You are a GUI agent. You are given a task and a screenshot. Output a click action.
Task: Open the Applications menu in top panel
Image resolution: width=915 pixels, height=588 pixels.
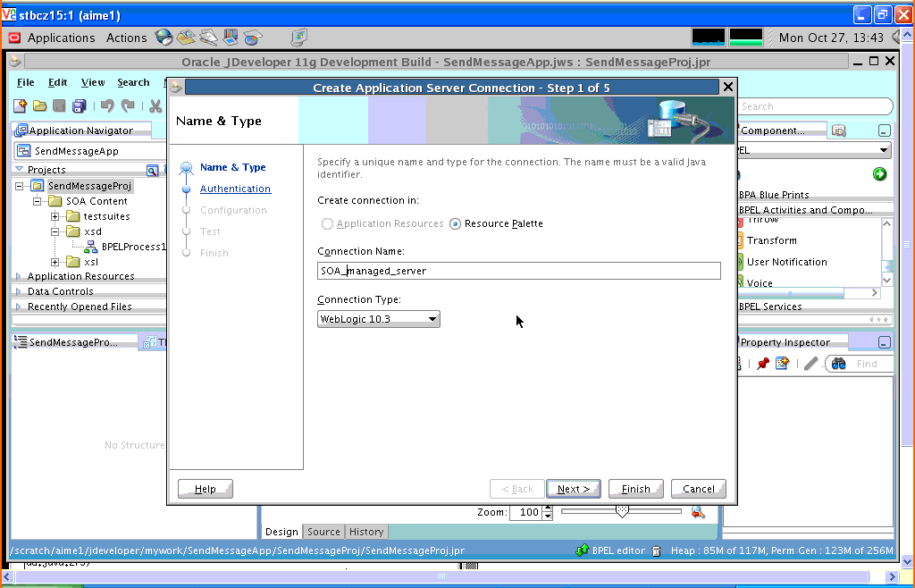(x=62, y=38)
